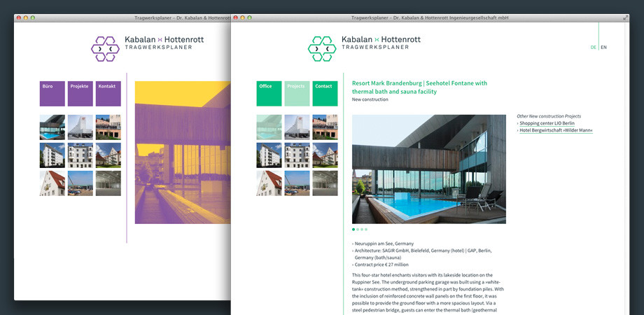
Task: Open Shopping center LIO Berlin link
Action: click(547, 123)
